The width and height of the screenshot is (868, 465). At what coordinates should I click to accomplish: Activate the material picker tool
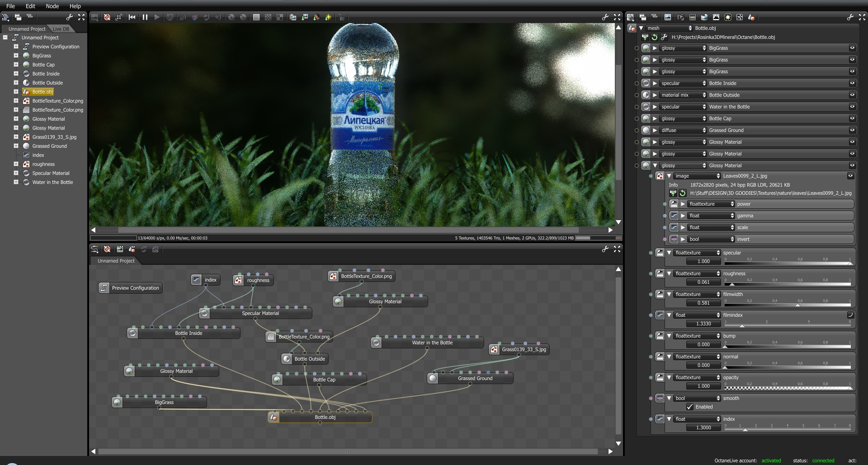207,17
